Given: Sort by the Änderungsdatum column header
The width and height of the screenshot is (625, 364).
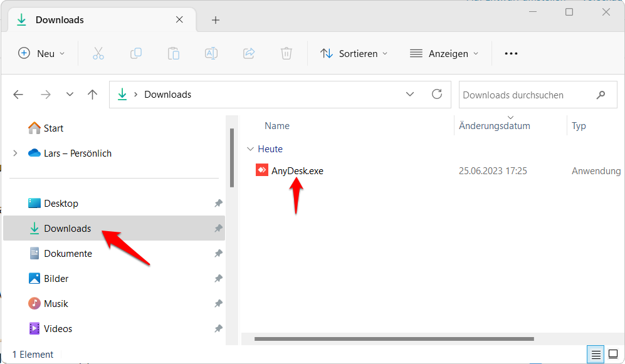Looking at the screenshot, I should (x=494, y=126).
